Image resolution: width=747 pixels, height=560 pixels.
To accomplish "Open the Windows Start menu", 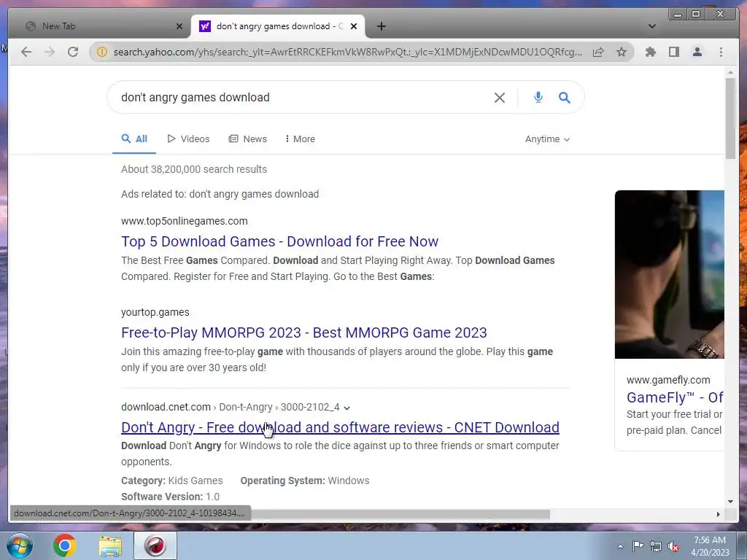I will tap(20, 545).
